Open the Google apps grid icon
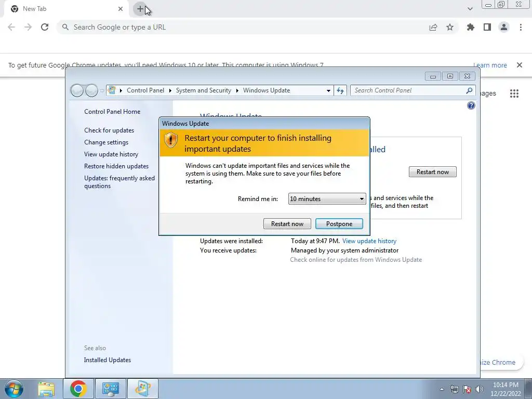Viewport: 532px width, 399px height. coord(514,94)
